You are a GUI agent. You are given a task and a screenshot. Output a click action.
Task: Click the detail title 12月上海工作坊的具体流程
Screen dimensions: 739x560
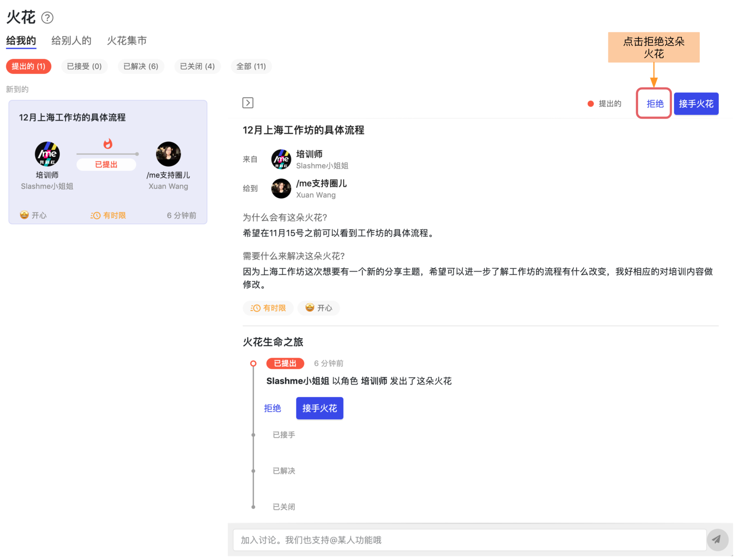tap(303, 130)
